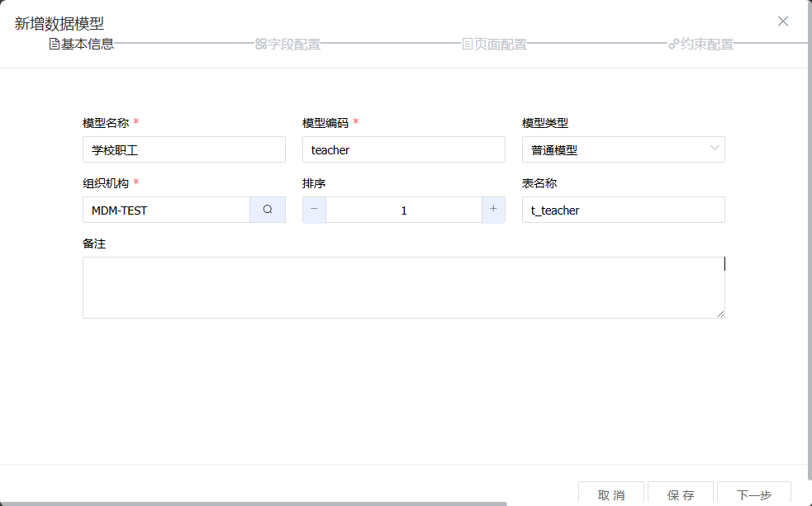Increase the 排序 value with plus
This screenshot has width=812, height=506.
(x=493, y=210)
